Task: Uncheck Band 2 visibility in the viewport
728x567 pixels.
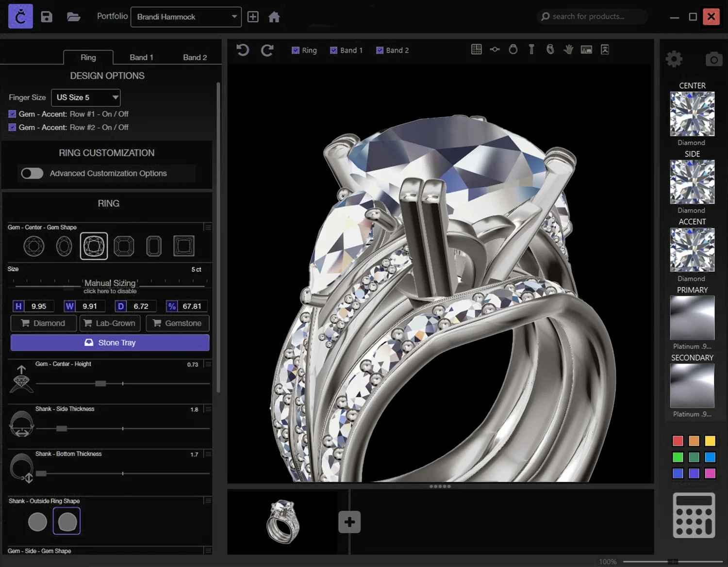Action: click(379, 50)
